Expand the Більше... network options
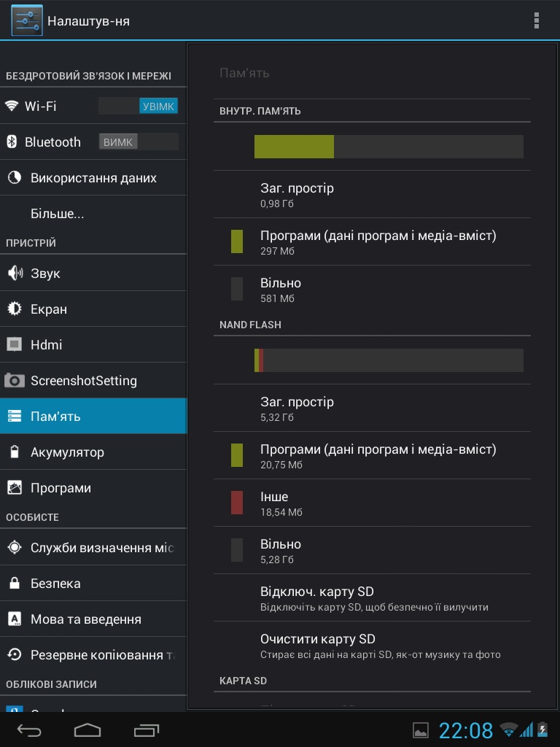Viewport: 560px width, 747px height. coord(57,214)
